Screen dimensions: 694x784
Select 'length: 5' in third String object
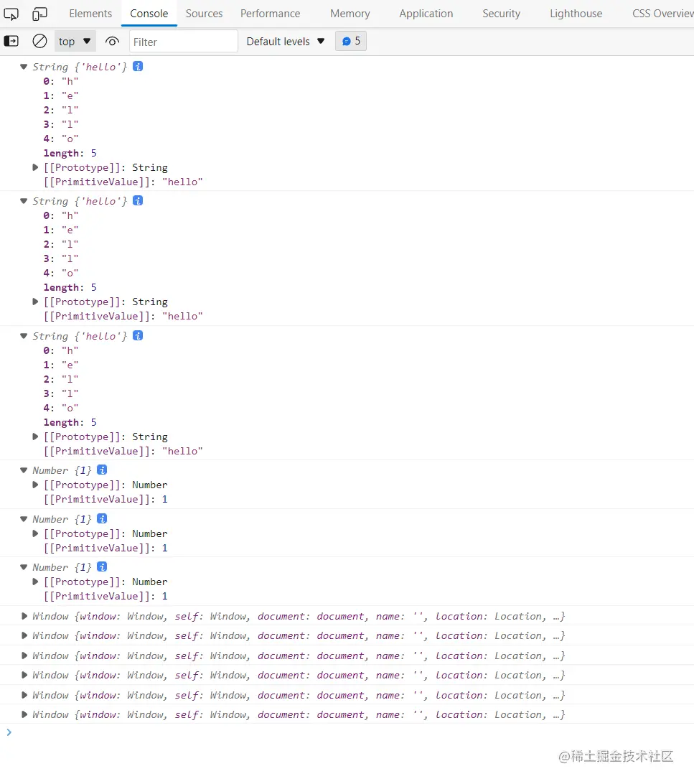(70, 422)
